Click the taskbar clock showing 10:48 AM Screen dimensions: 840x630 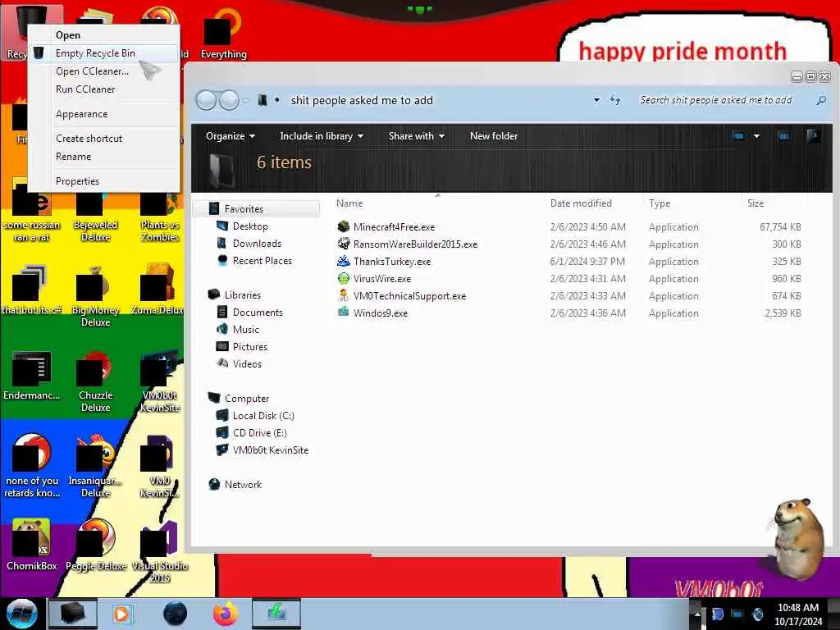click(798, 614)
